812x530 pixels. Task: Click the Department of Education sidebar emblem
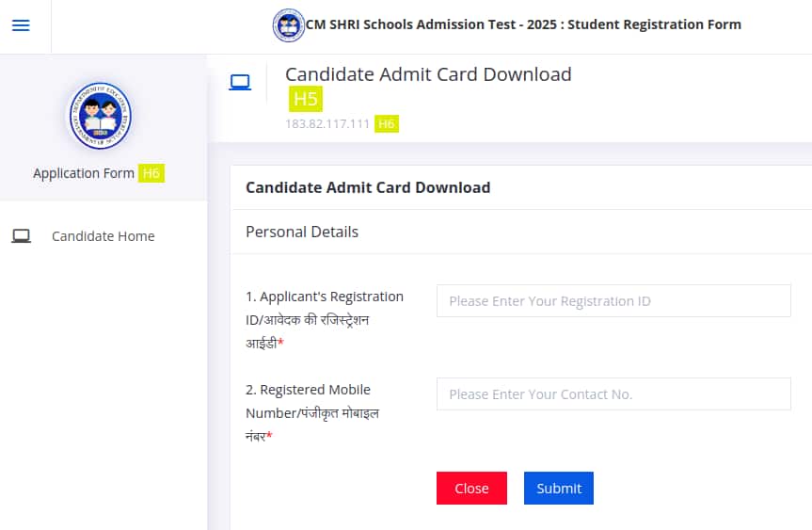[99, 116]
